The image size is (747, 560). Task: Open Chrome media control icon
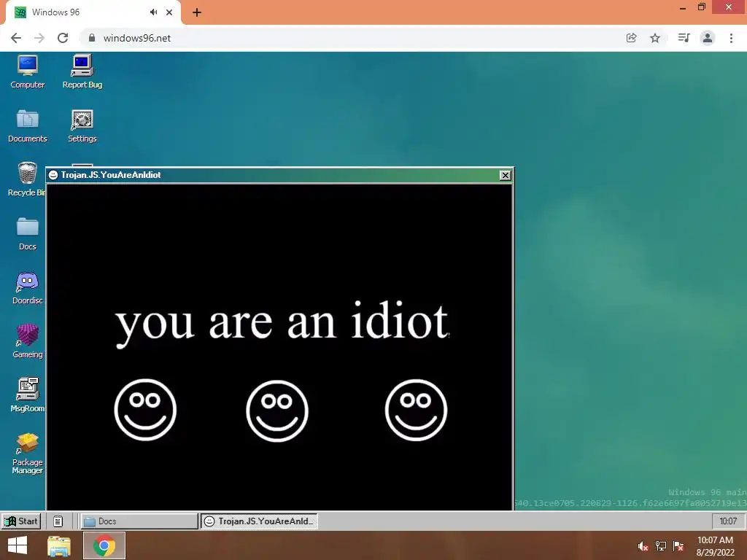tap(684, 38)
